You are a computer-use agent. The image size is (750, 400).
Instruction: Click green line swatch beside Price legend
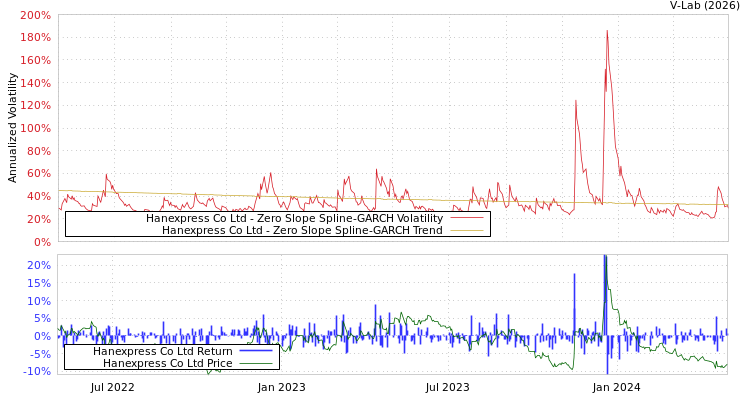pyautogui.click(x=256, y=363)
